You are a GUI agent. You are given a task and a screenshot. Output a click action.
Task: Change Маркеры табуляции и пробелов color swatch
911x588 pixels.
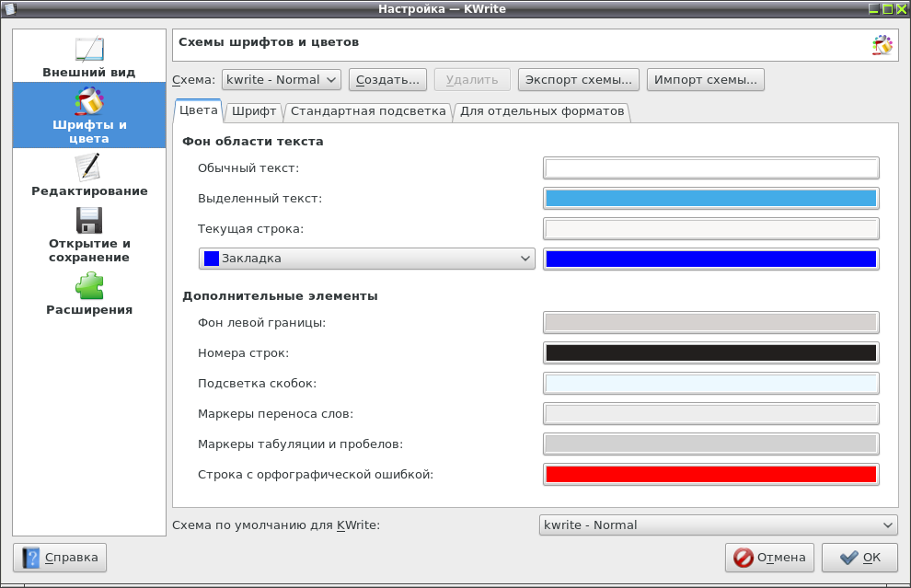[x=711, y=444]
